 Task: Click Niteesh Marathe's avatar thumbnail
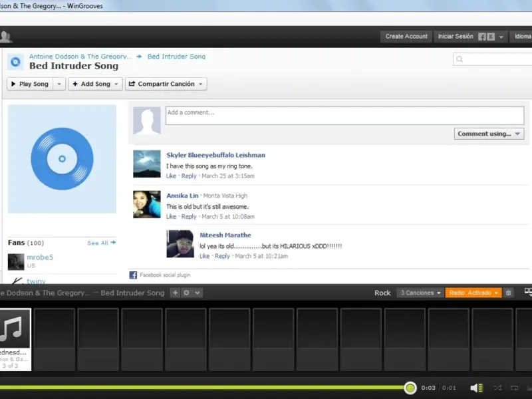[x=180, y=244]
